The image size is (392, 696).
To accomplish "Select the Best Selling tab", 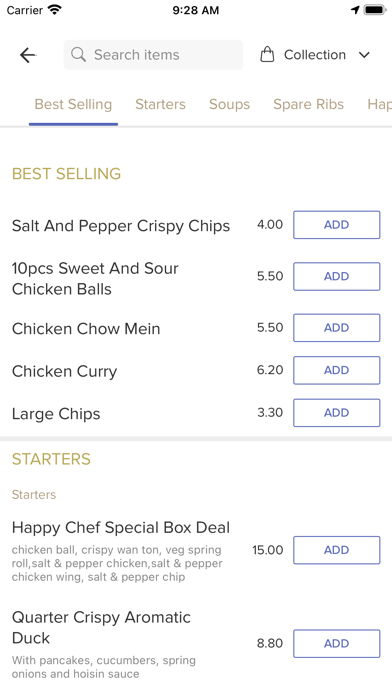I will 73,104.
